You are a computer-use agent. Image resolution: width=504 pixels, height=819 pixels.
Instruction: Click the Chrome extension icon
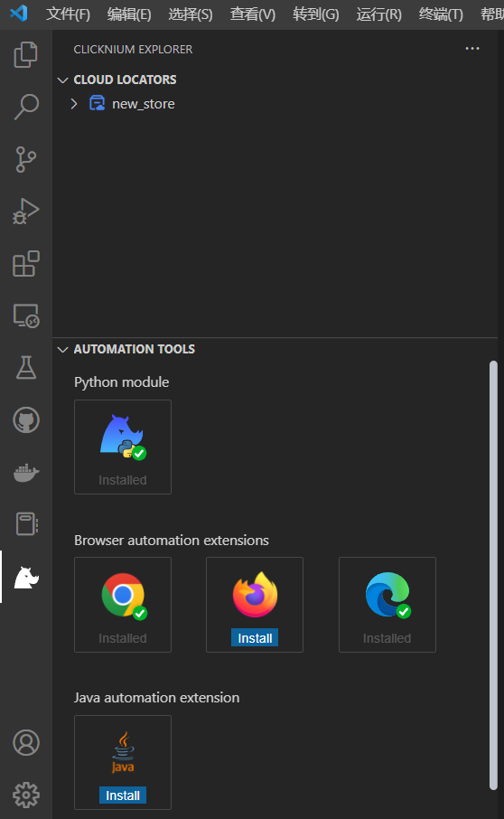tap(124, 596)
